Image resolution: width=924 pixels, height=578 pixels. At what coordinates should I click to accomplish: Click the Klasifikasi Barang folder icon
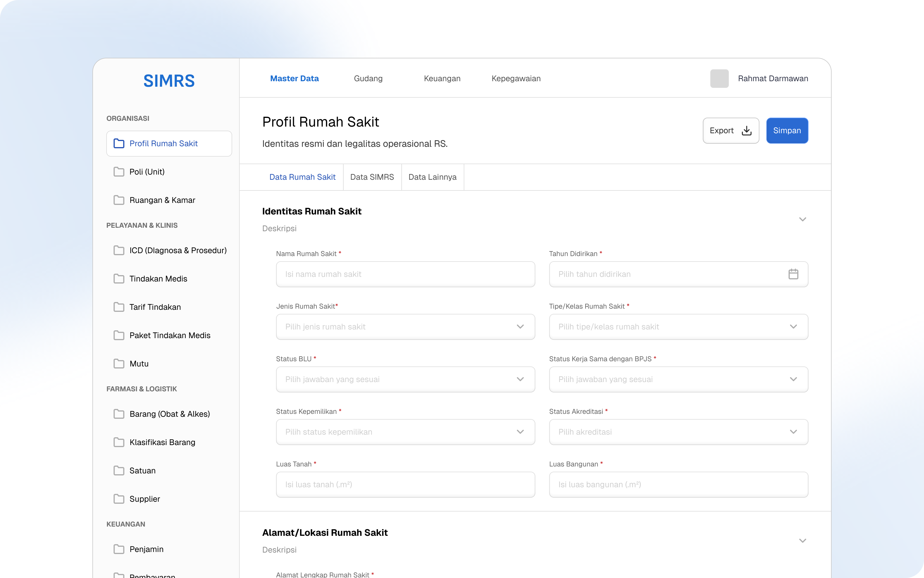click(119, 442)
